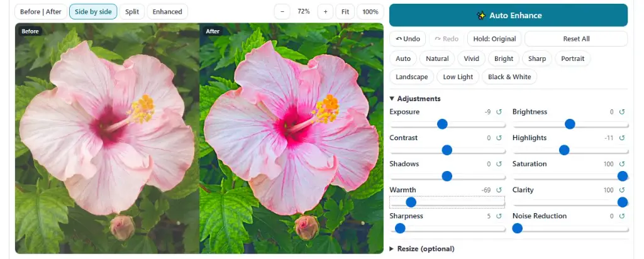The image size is (644, 259).
Task: Apply the Black & White preset
Action: pyautogui.click(x=509, y=77)
